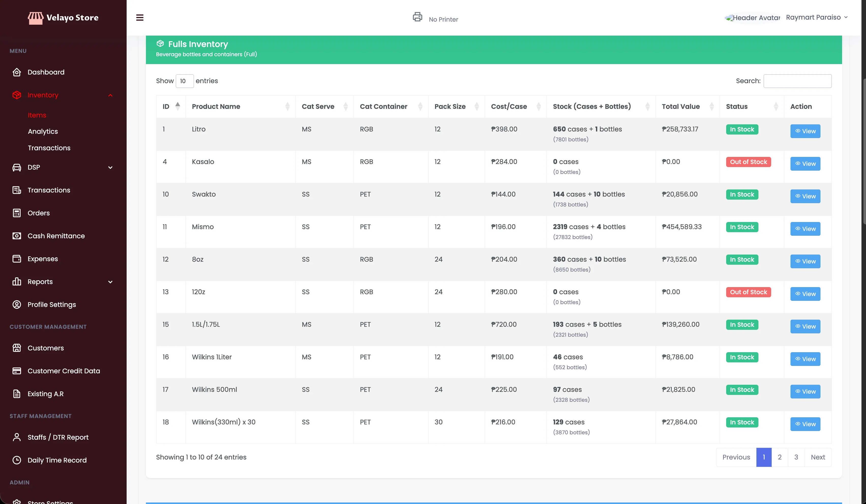This screenshot has height=504, width=866.
Task: Click the Reports bar chart icon
Action: [17, 281]
